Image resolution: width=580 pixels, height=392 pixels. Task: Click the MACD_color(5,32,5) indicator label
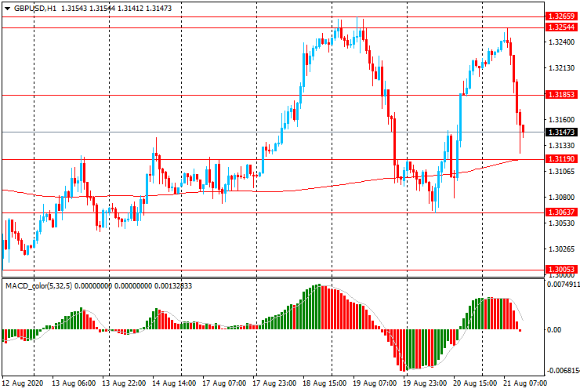pos(39,286)
